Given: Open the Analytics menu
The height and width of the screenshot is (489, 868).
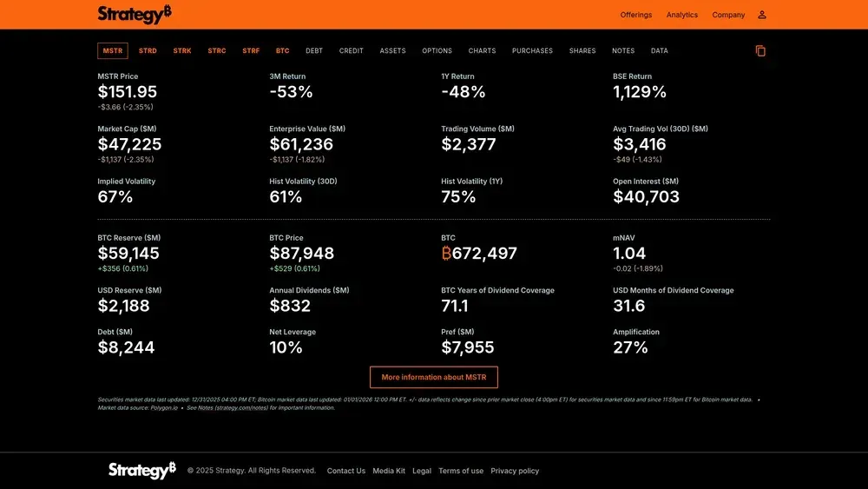Looking at the screenshot, I should 682,15.
